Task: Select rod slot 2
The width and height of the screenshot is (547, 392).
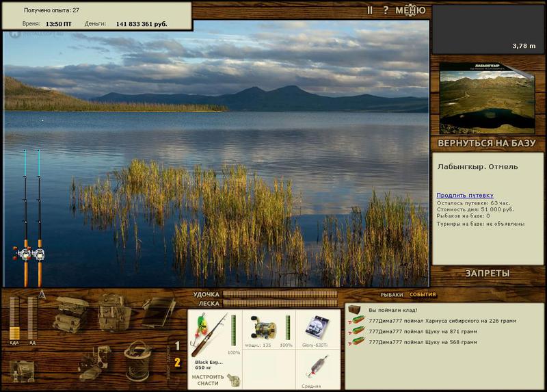Action: pos(177,363)
